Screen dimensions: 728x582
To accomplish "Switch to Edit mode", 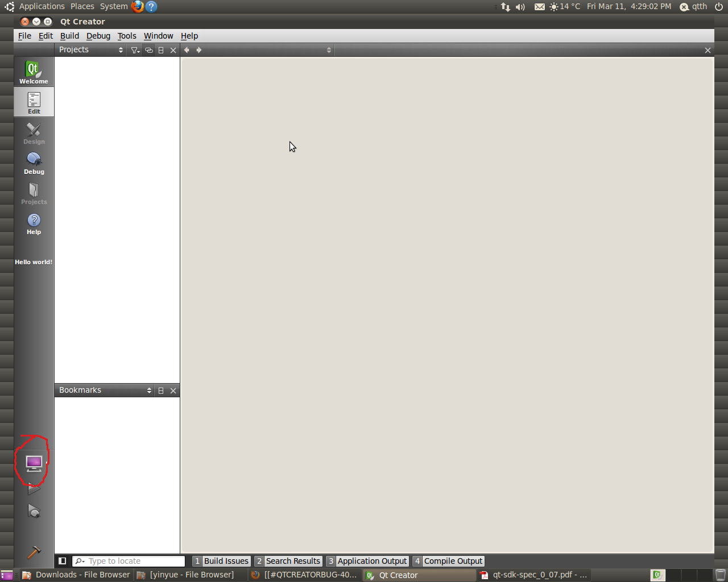I will [x=34, y=102].
